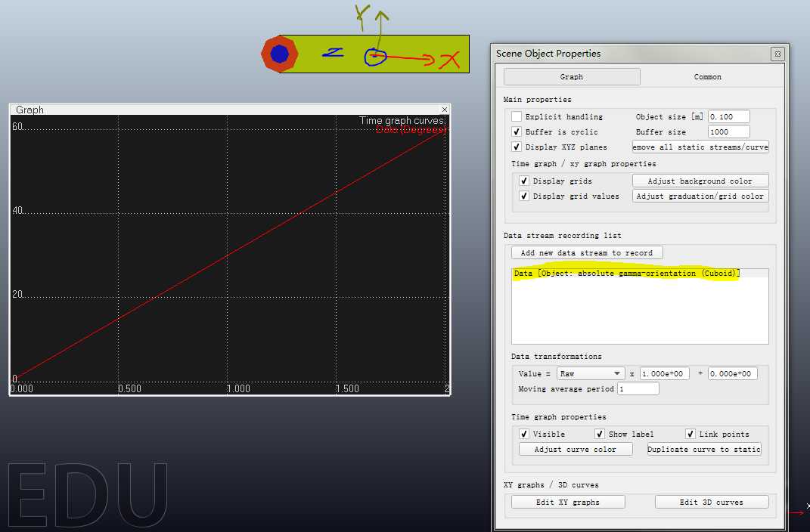Toggle the Show label checkbox
Viewport: 810px width, 532px height.
[599, 434]
